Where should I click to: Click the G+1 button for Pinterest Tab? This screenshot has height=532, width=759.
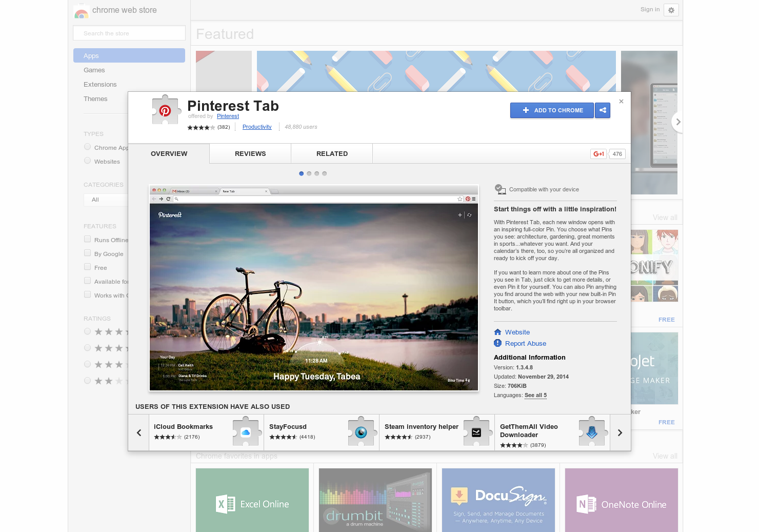point(598,153)
